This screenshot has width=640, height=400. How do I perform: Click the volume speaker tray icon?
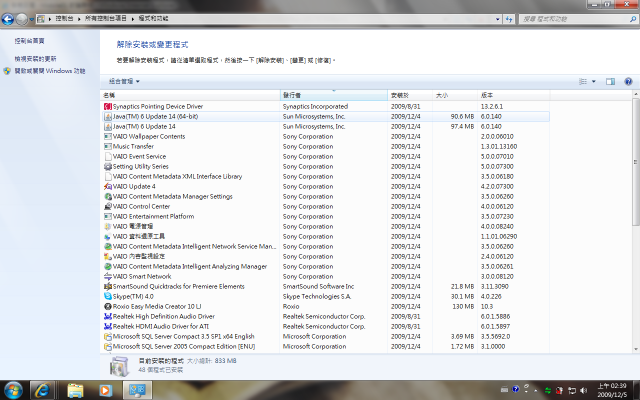(x=584, y=391)
